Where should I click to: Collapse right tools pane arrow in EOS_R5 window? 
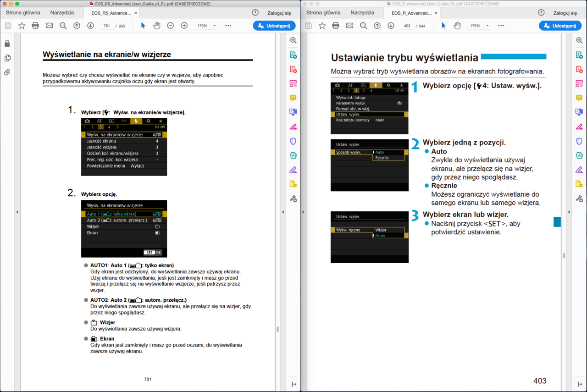(282, 212)
